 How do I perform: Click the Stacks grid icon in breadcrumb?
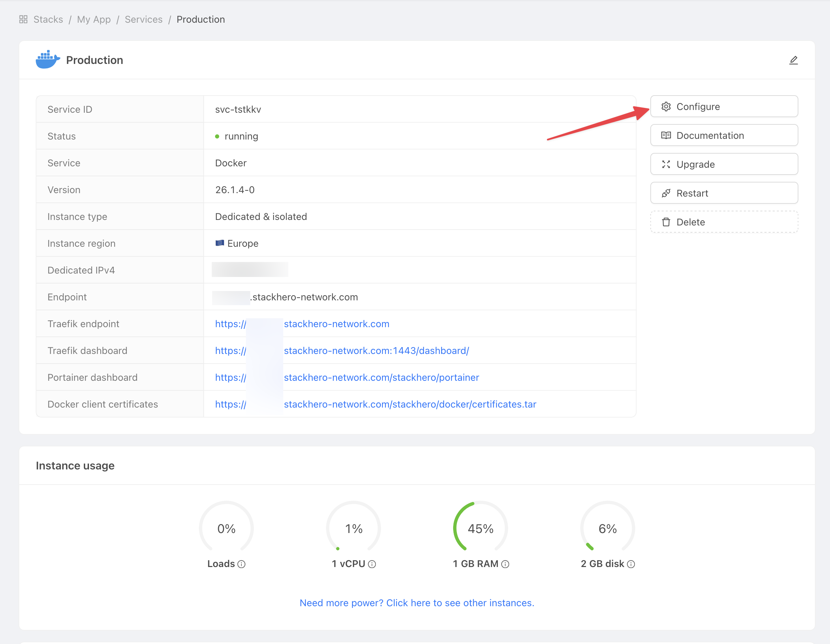point(24,19)
